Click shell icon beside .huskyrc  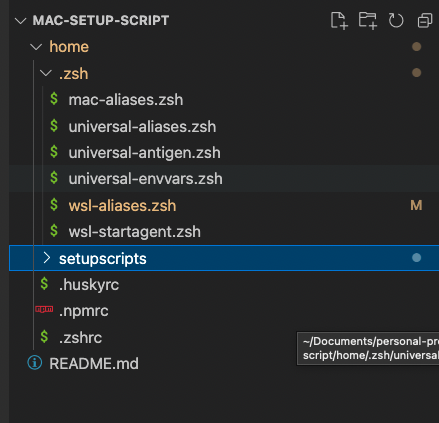point(44,284)
